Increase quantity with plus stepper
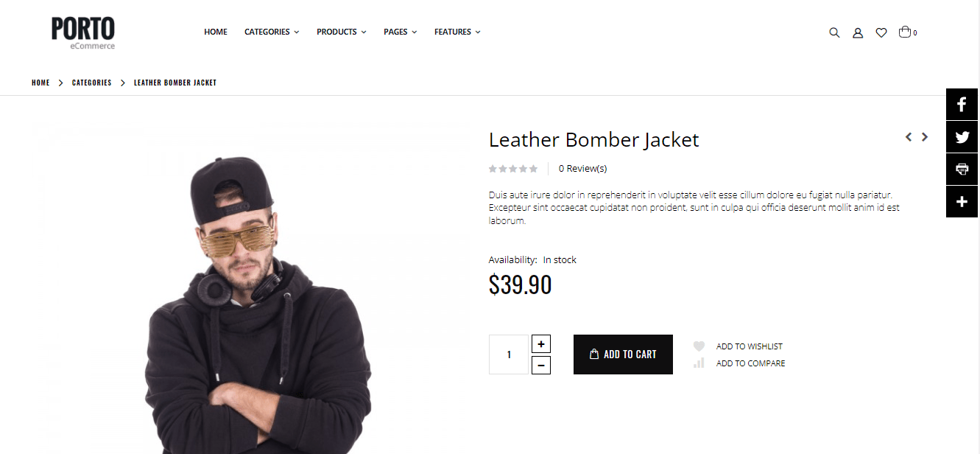980x454 pixels. [541, 344]
